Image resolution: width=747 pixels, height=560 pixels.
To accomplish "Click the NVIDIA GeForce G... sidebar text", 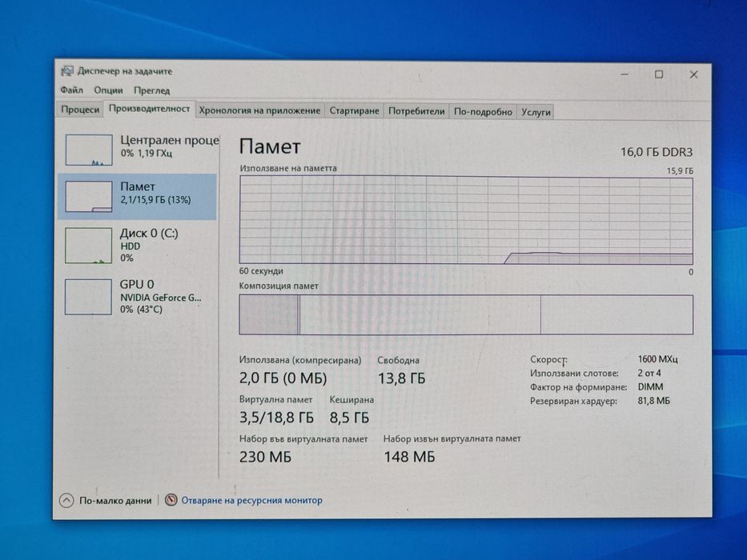I will pyautogui.click(x=161, y=298).
